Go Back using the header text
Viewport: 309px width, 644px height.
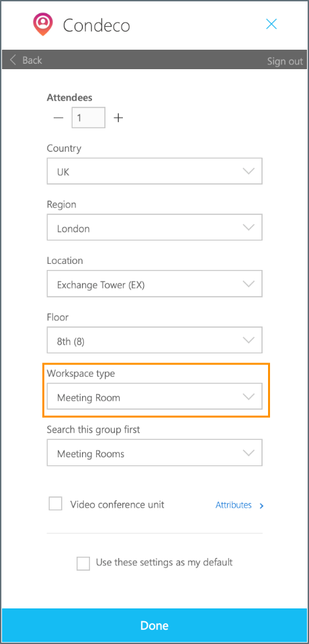coord(32,60)
